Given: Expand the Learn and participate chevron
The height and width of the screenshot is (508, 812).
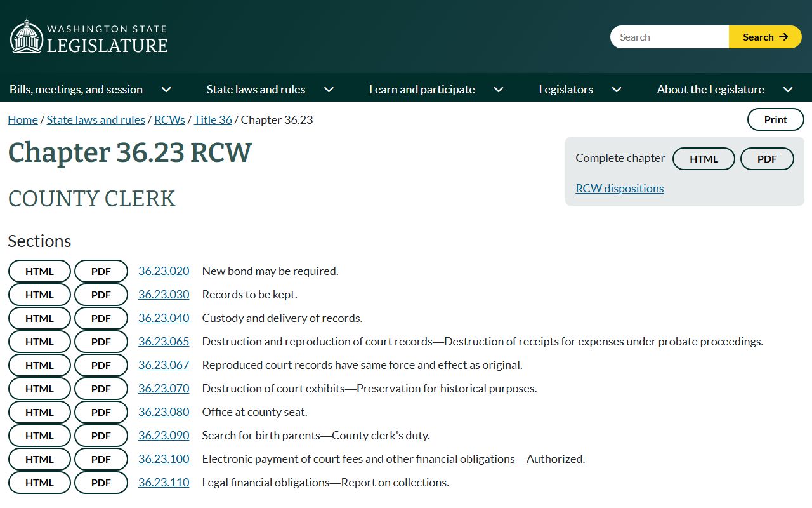Looking at the screenshot, I should 499,90.
